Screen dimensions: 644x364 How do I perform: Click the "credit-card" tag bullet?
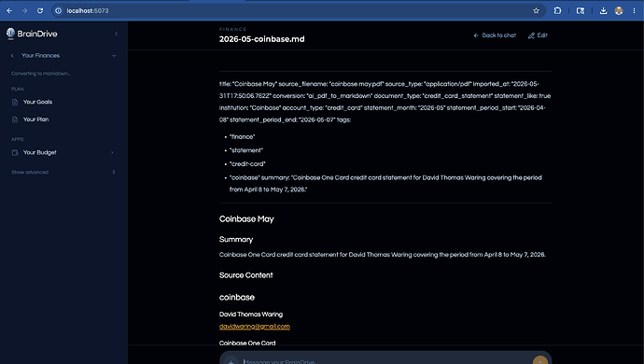[247, 164]
